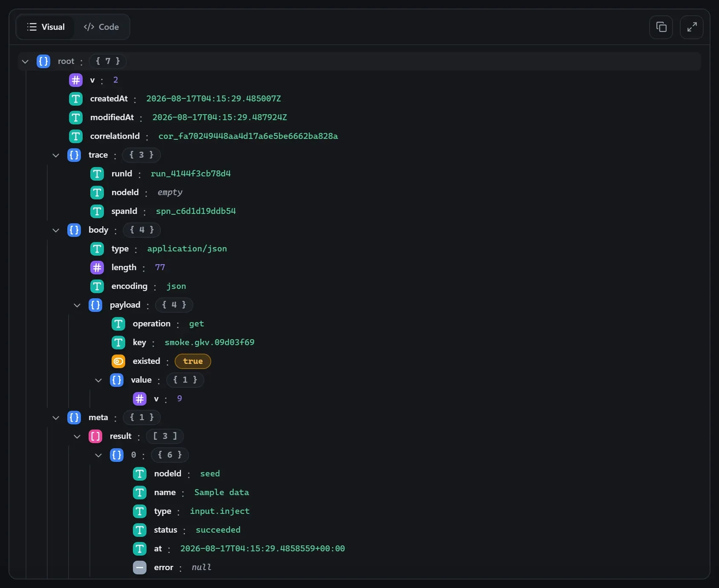Click text icon beside encoding

(97, 286)
